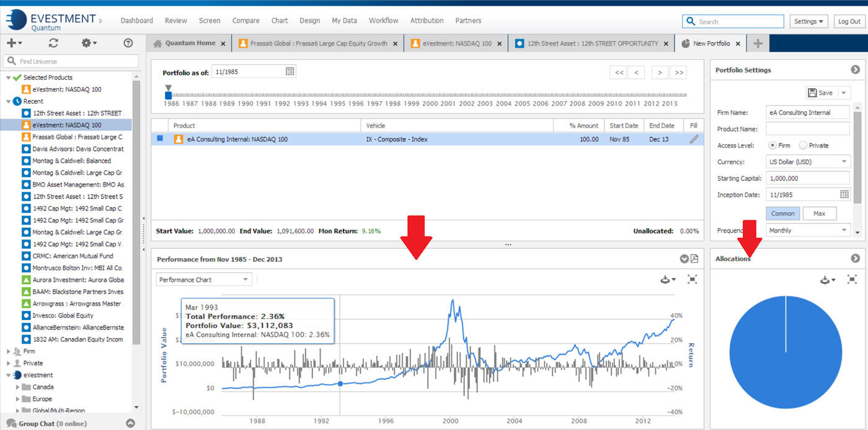868x430 pixels.
Task: Jump to the first period with the << button
Action: 619,73
